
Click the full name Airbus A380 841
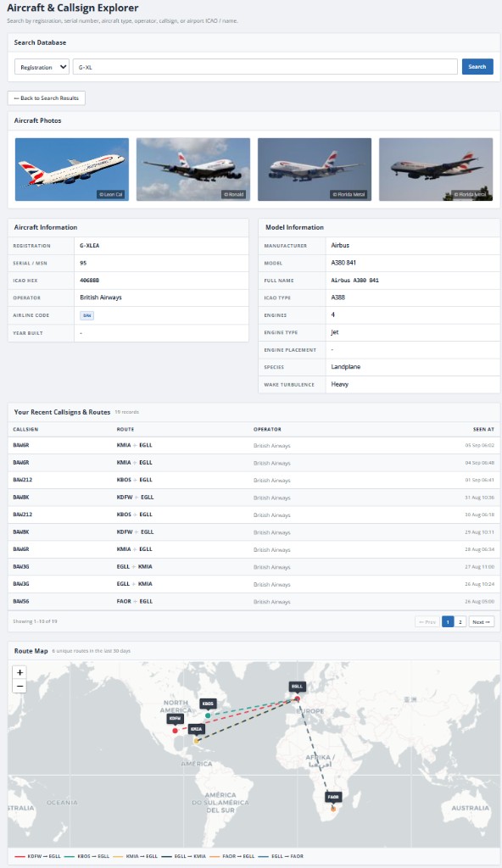coord(355,281)
